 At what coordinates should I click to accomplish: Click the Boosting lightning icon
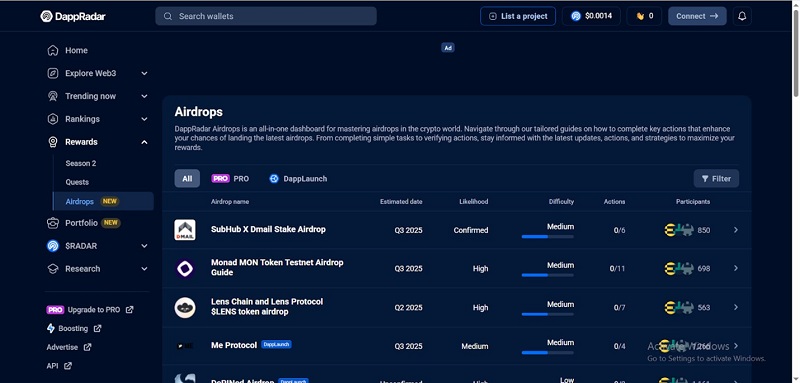51,328
